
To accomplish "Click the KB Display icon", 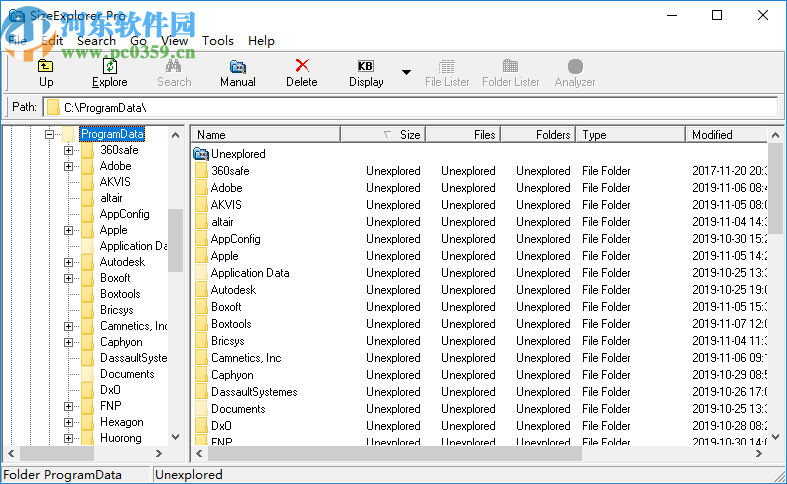I will [x=365, y=66].
